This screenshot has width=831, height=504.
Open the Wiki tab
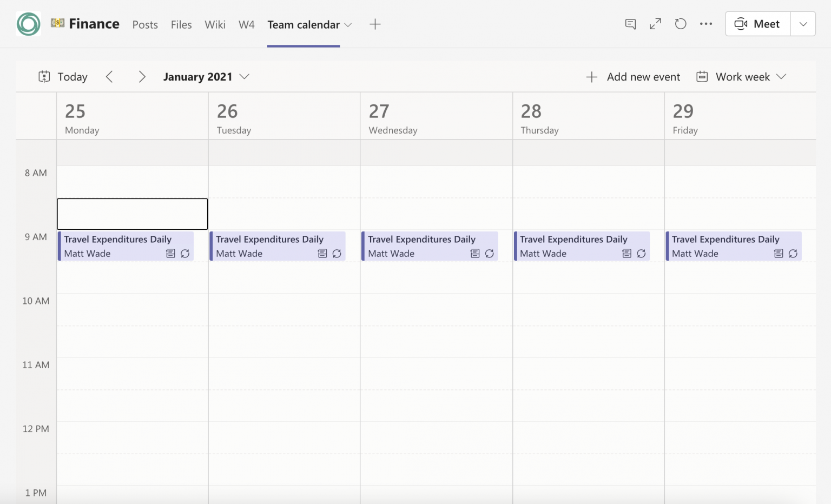(215, 24)
